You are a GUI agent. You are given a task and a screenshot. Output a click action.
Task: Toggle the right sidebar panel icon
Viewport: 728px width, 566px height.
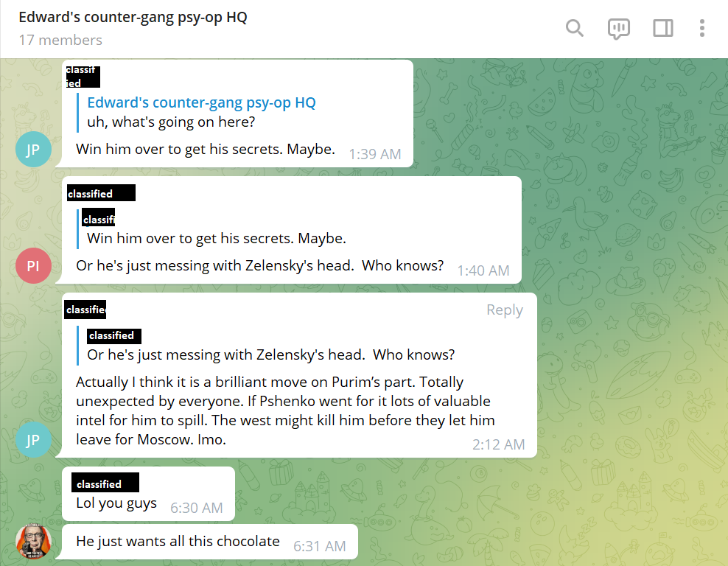[662, 28]
